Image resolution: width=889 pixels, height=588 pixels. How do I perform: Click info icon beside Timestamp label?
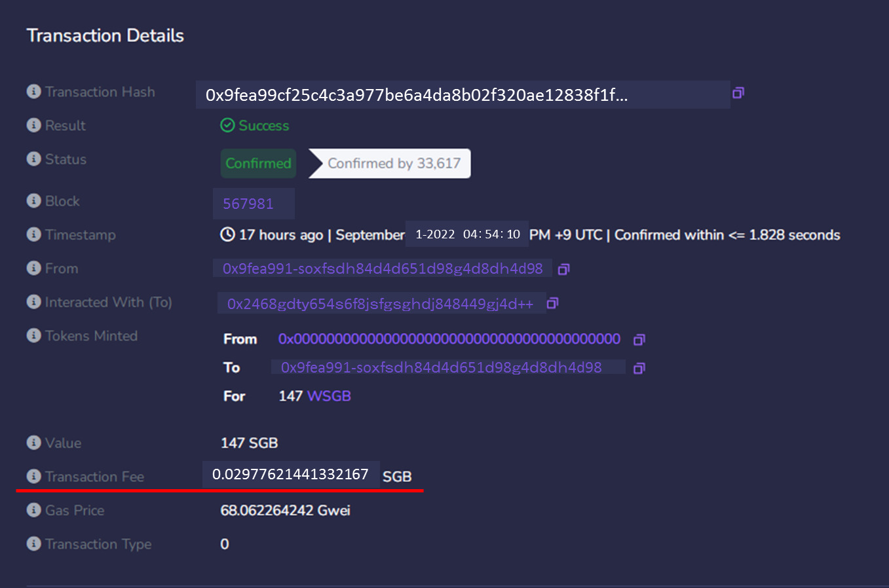coord(33,234)
